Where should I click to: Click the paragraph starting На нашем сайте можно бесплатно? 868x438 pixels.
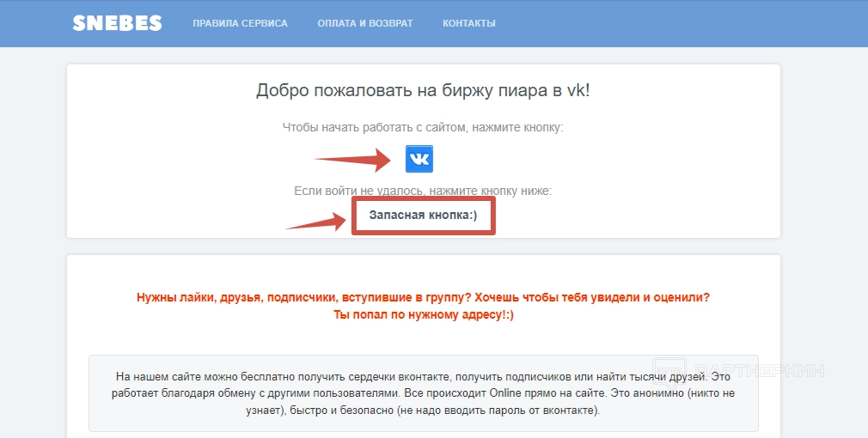[x=424, y=393]
